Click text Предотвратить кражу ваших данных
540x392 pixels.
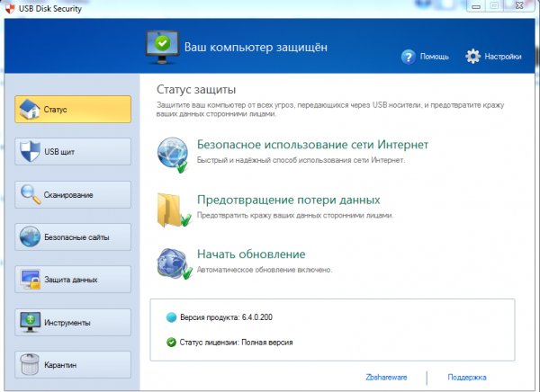295,216
